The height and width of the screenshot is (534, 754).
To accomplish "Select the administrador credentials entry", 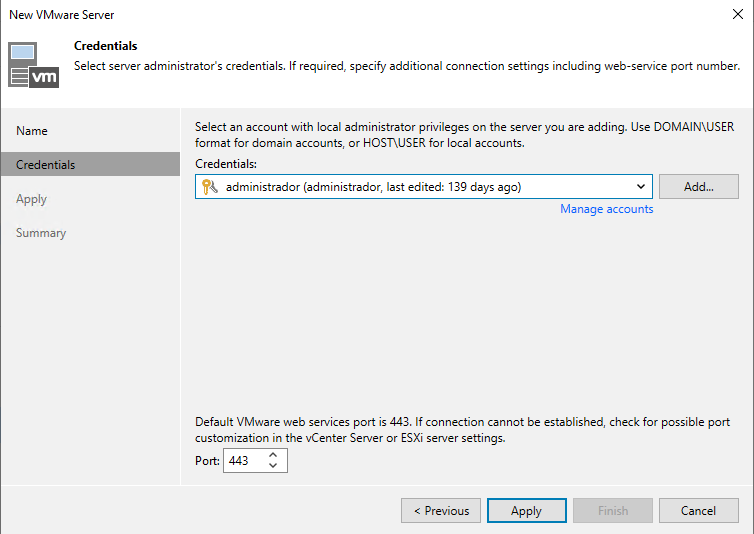I will (374, 187).
